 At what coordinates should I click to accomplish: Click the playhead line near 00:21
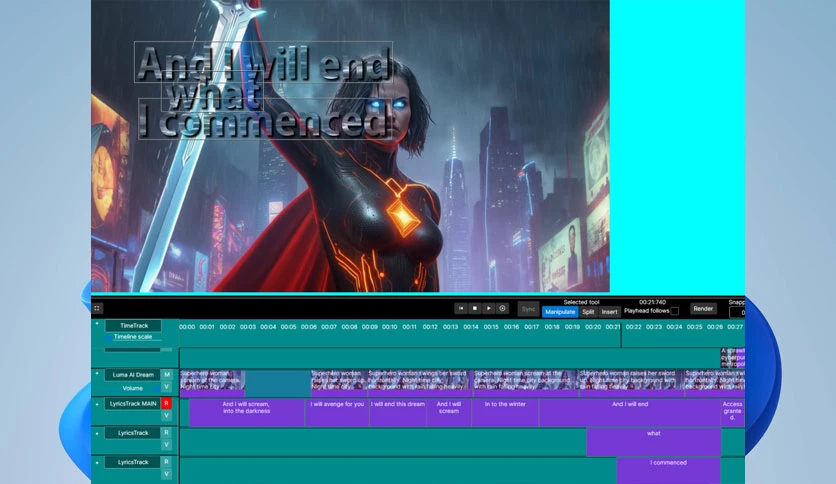point(621,334)
